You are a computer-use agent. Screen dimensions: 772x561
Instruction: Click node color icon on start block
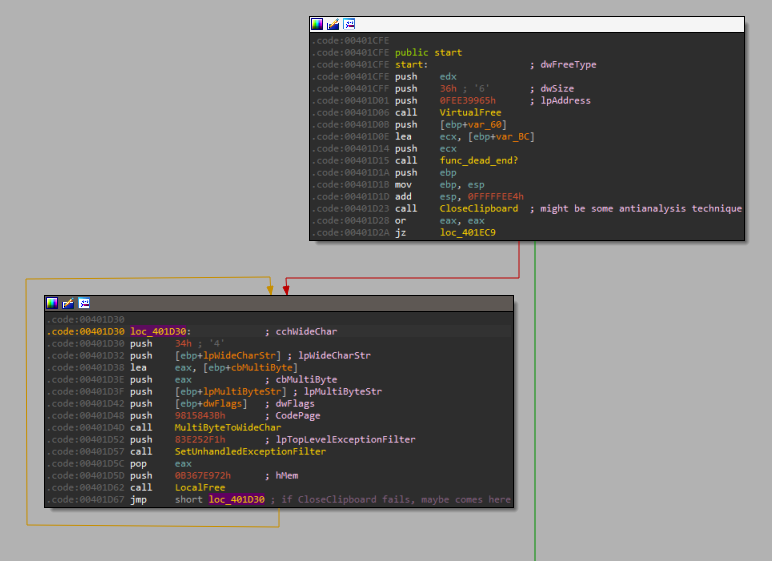(x=317, y=24)
